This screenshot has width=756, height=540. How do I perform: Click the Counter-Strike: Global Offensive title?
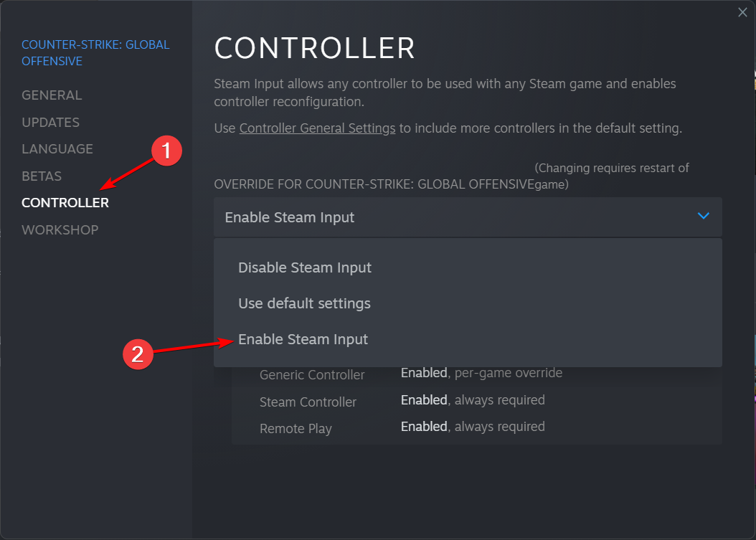95,52
